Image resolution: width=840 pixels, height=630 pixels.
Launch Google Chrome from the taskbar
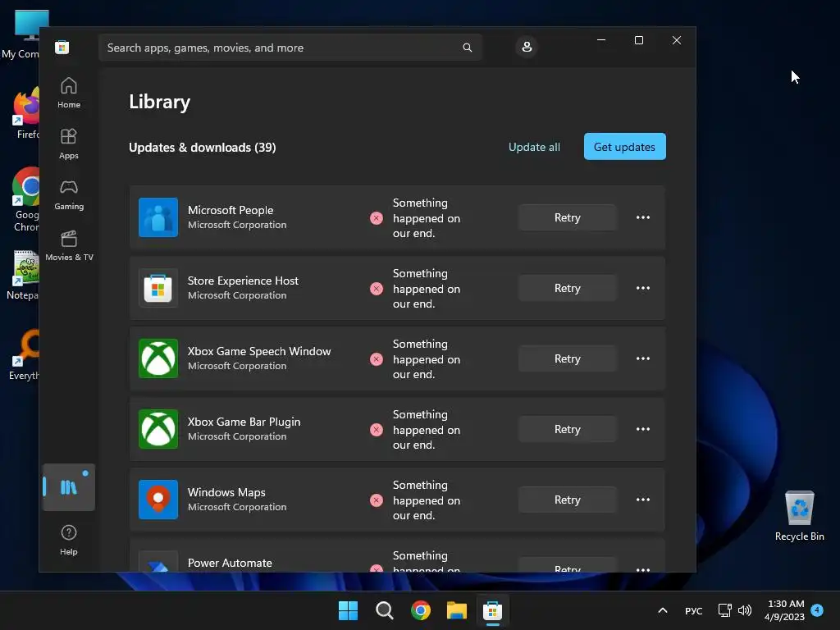point(421,610)
